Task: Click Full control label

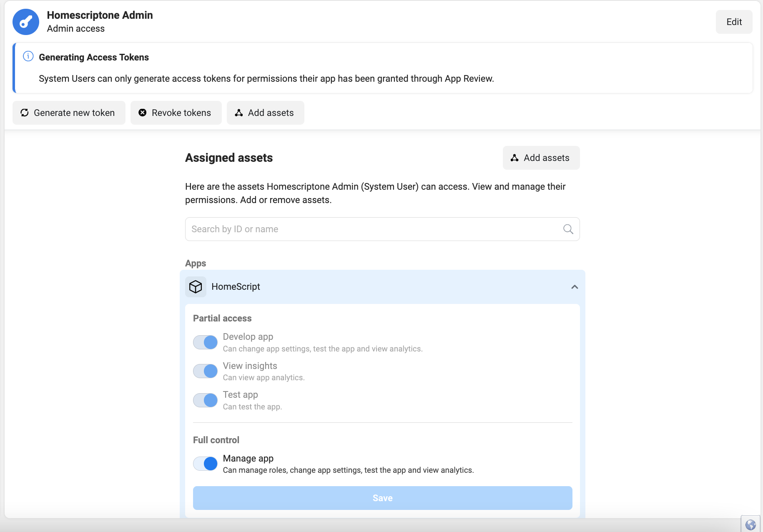Action: (216, 440)
